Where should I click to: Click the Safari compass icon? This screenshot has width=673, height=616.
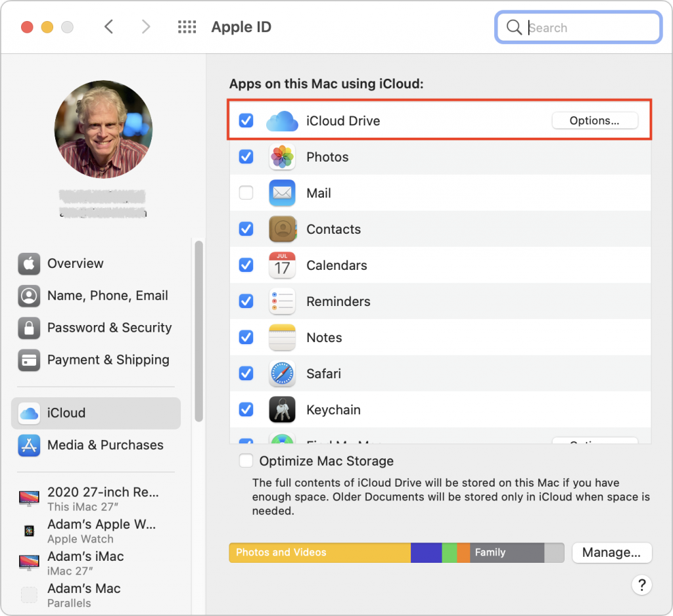click(x=282, y=374)
